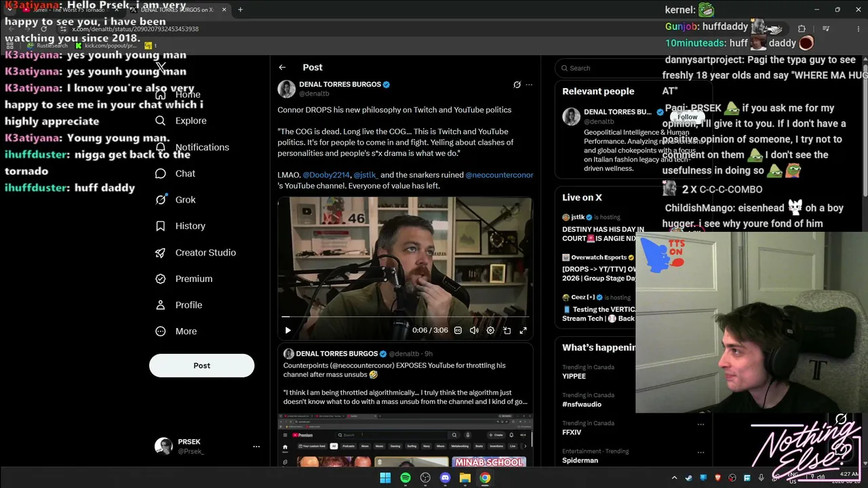Click the Chrome address bar URL
Viewport: 868px width, 488px height.
tap(136, 29)
